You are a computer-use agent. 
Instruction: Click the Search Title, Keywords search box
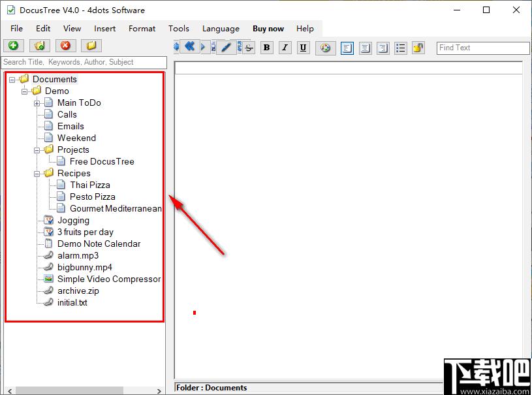(x=84, y=62)
